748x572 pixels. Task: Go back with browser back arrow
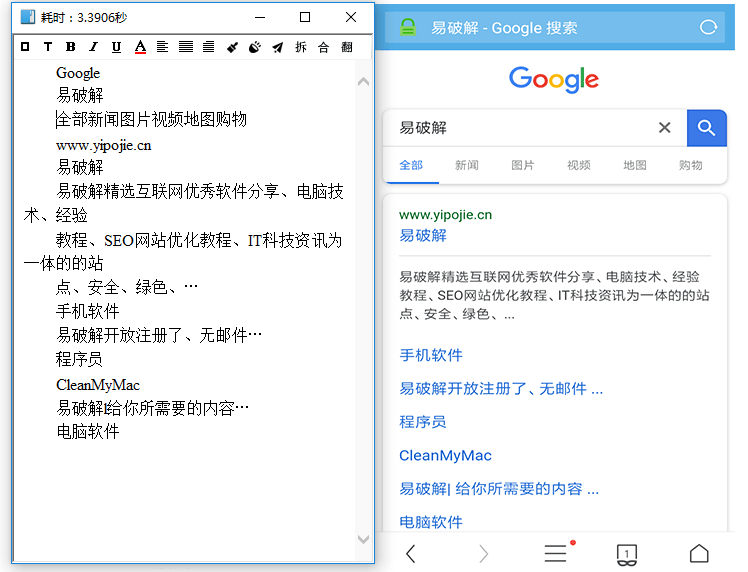[411, 554]
